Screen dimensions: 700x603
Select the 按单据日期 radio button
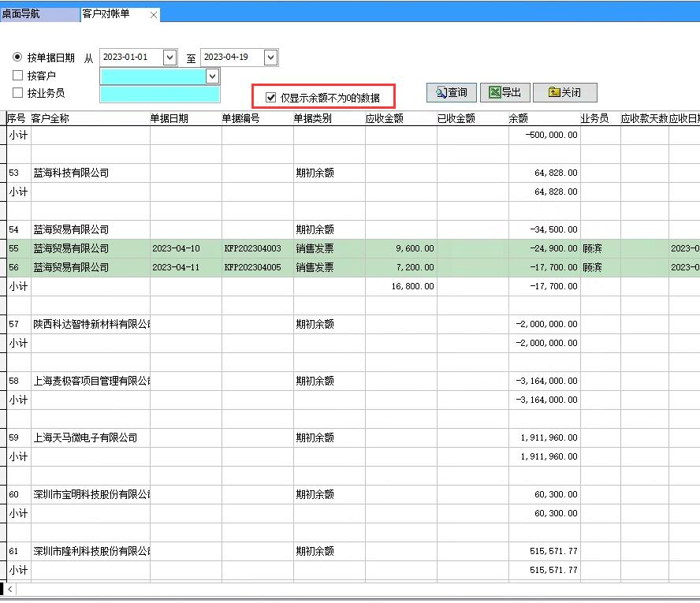point(18,58)
